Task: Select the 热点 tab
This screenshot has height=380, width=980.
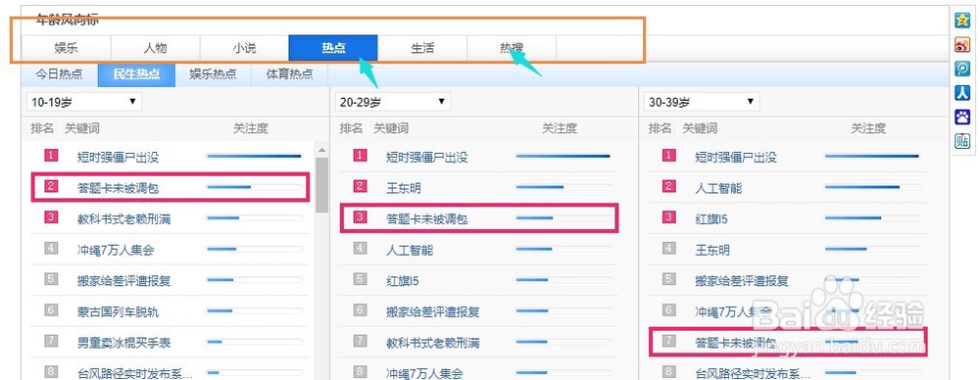Action: tap(333, 48)
